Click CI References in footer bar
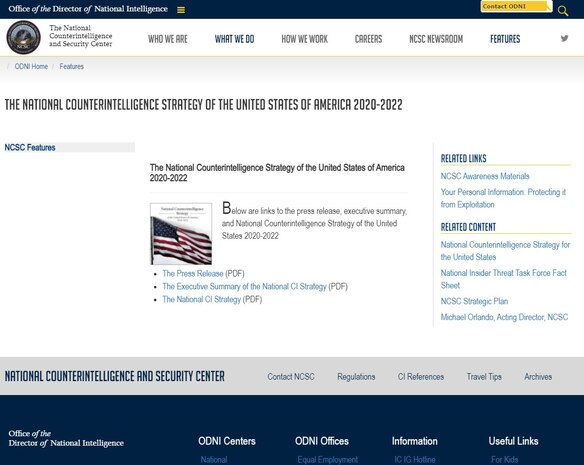 (421, 377)
